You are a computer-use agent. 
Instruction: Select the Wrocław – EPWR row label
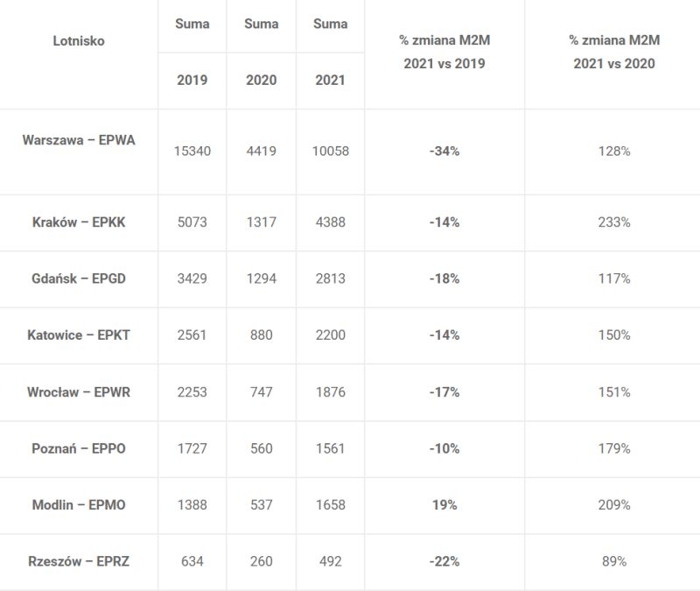pyautogui.click(x=79, y=392)
